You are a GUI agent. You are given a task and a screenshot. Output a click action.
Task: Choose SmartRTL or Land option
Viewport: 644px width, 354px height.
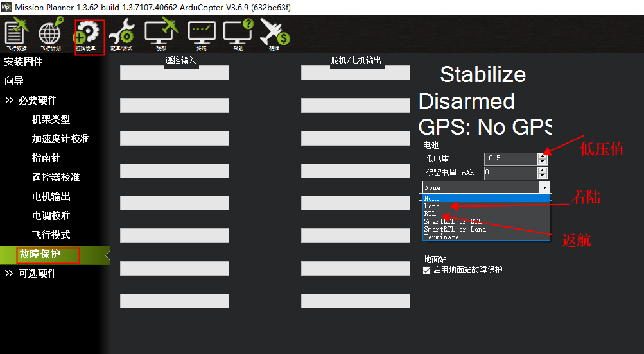(x=486, y=230)
